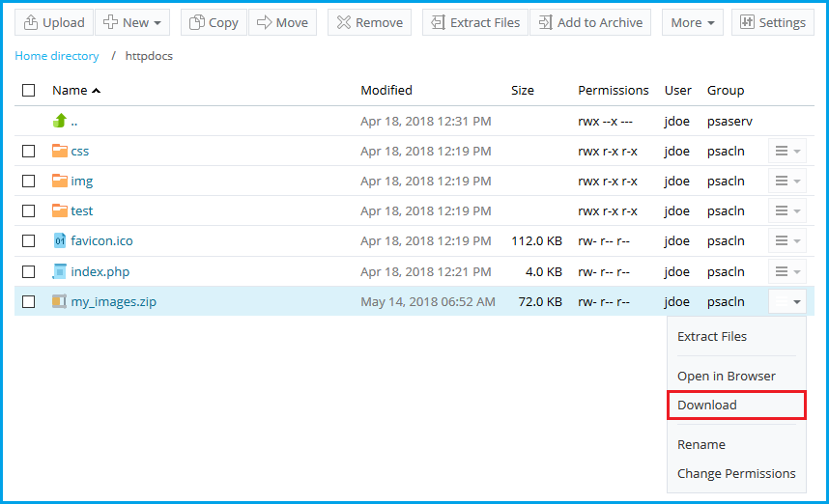Select Change Permissions in the context menu

click(x=736, y=474)
